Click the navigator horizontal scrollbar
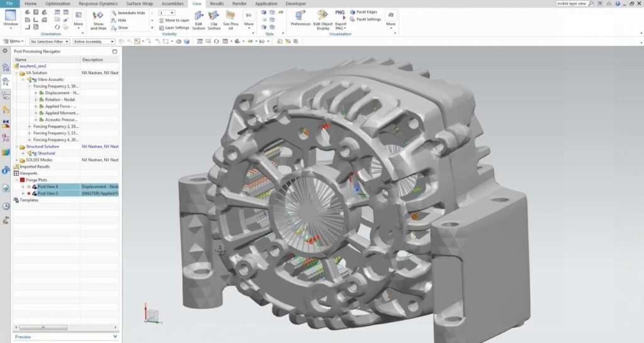 click(65, 327)
